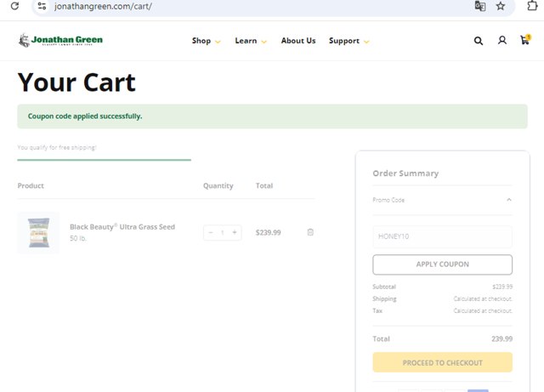Click the promo code field with HONEY10

442,236
